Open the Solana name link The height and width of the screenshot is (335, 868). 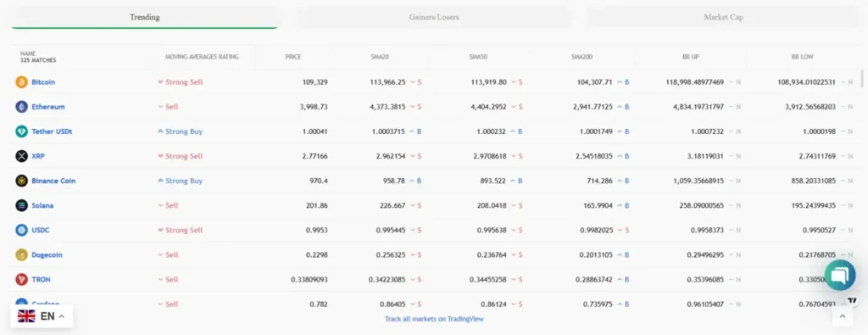click(42, 205)
